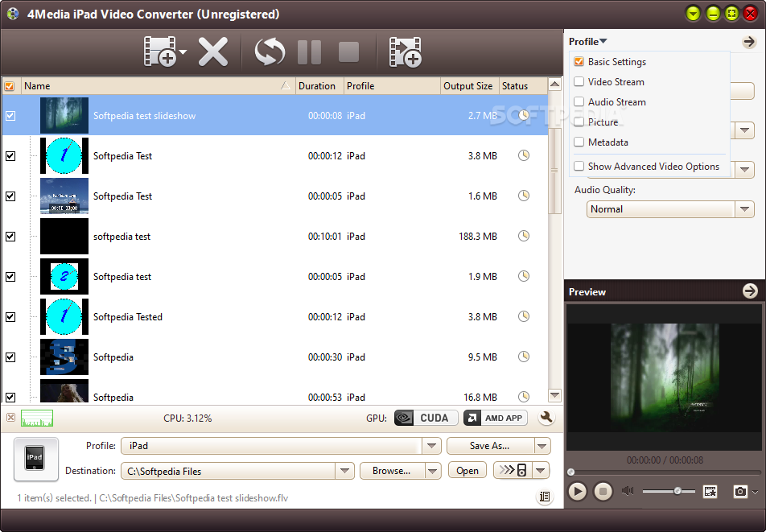766x532 pixels.
Task: Open the Save As dropdown arrow
Action: (542, 446)
